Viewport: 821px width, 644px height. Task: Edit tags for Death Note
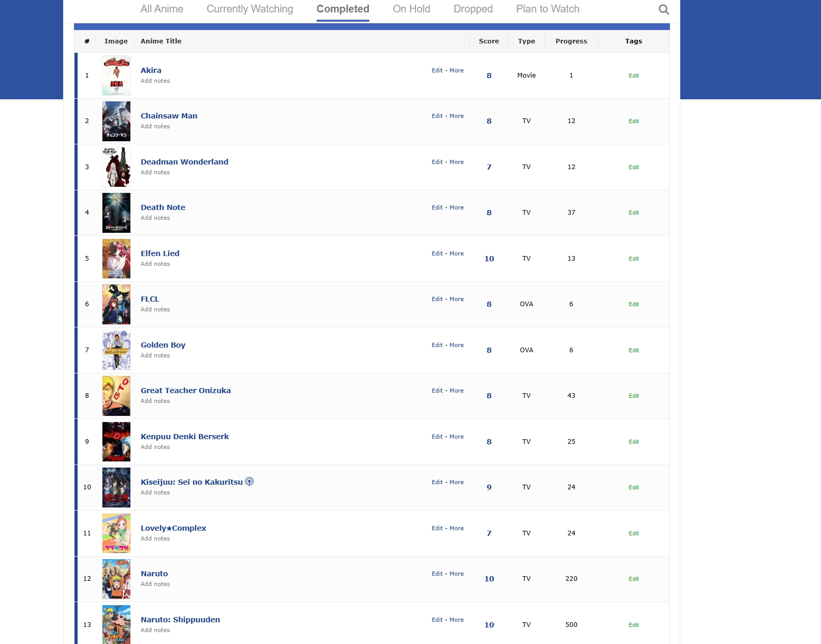click(x=634, y=213)
